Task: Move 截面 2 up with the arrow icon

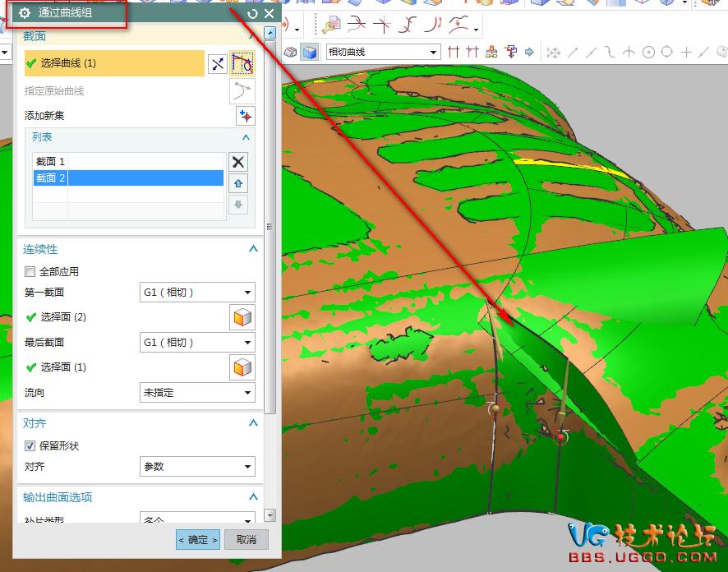Action: (x=238, y=183)
